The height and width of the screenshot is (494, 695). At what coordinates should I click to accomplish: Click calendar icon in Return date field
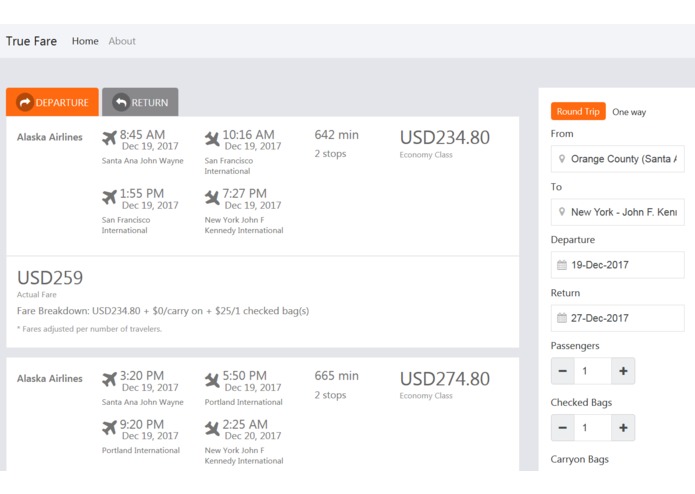[562, 318]
